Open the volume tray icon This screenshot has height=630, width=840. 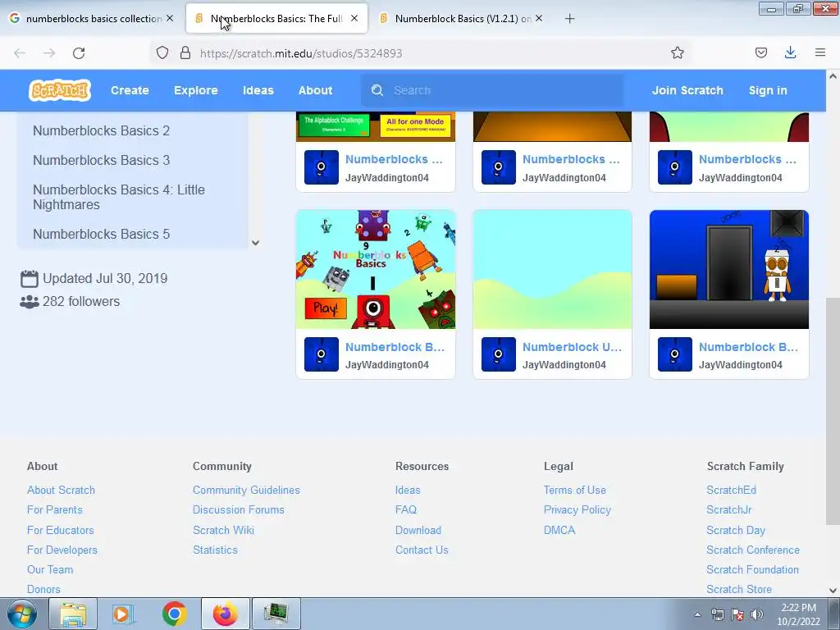757,614
